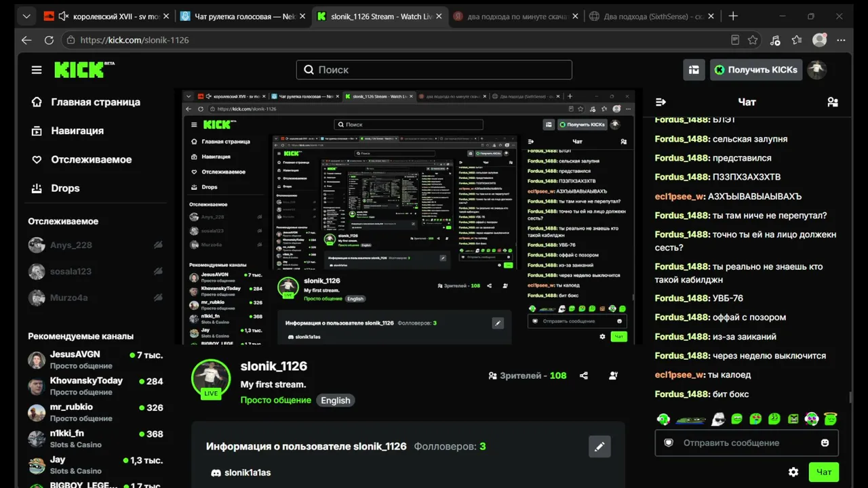Open the browser settings and more menu
This screenshot has height=488, width=868.
tap(842, 40)
